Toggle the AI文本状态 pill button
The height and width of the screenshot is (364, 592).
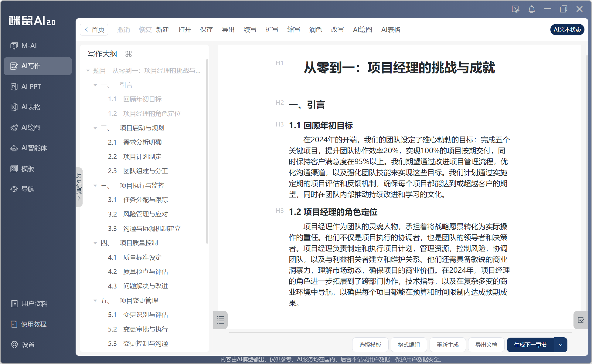tap(567, 29)
